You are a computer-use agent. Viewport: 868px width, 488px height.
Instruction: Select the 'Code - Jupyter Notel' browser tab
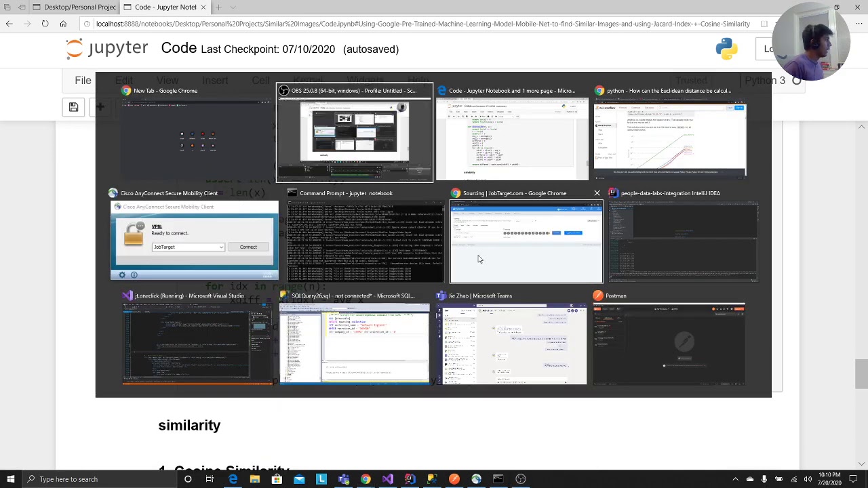pyautogui.click(x=165, y=7)
